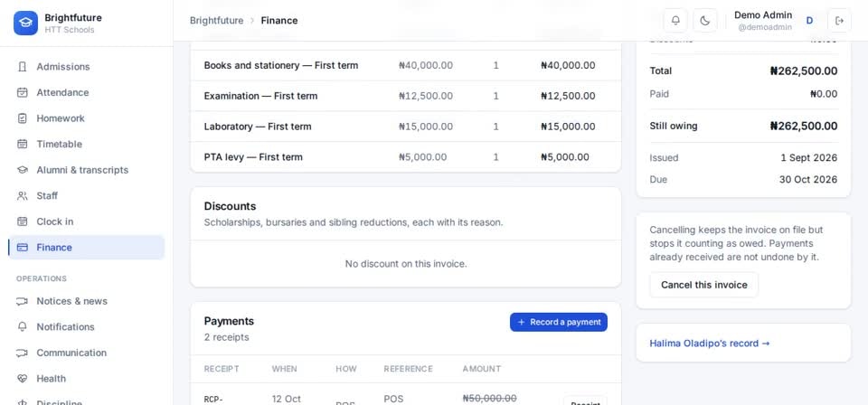Open Health section
This screenshot has width=868, height=405.
[87, 379]
